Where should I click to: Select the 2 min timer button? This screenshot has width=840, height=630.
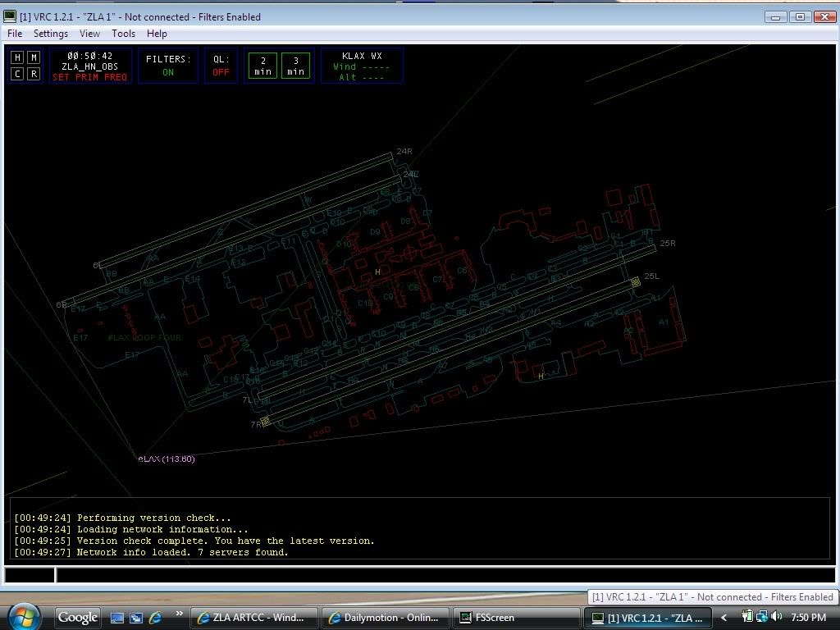262,66
